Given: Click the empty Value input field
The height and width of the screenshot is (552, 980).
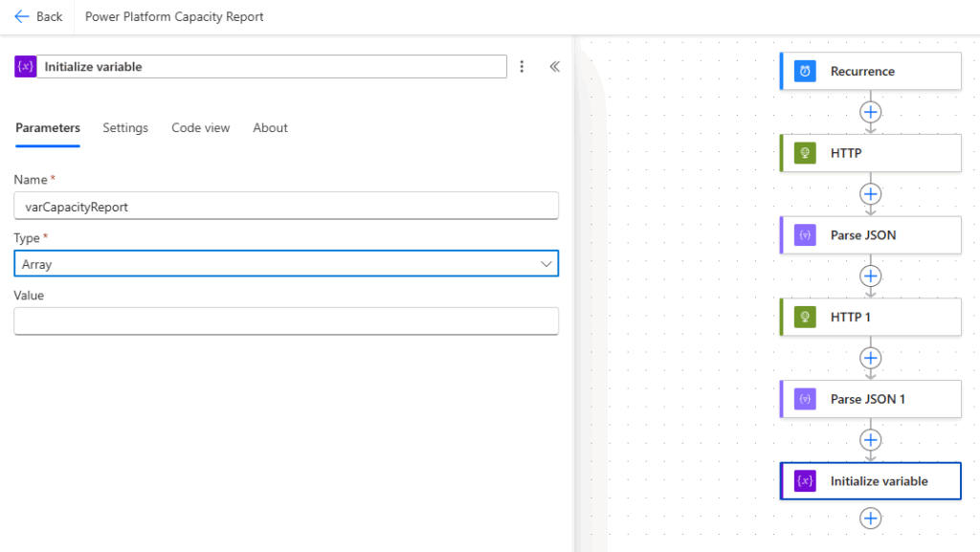Looking at the screenshot, I should (285, 320).
